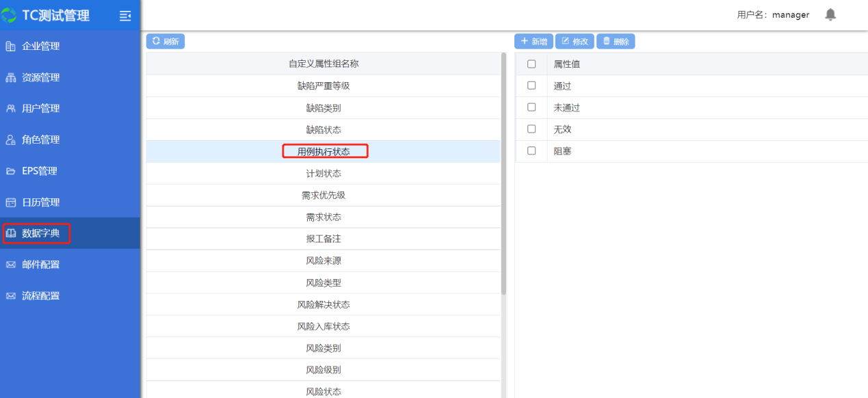Open 邮件配置 in the sidebar
The height and width of the screenshot is (398, 868).
(x=40, y=265)
